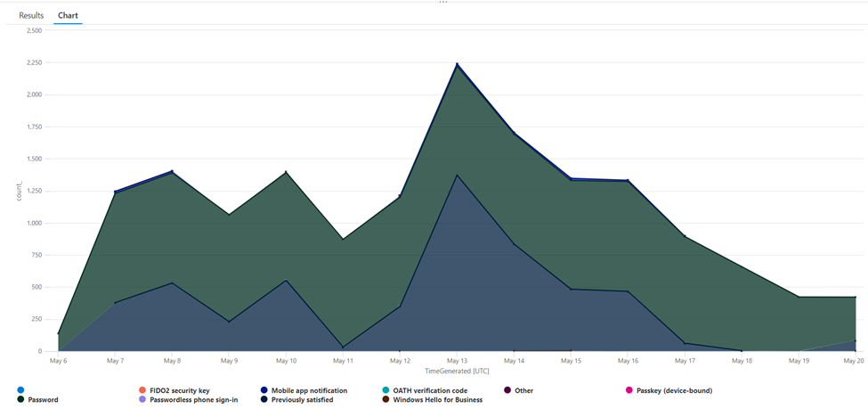Image resolution: width=868 pixels, height=409 pixels.
Task: Click the May 11 axis label
Action: pos(343,360)
